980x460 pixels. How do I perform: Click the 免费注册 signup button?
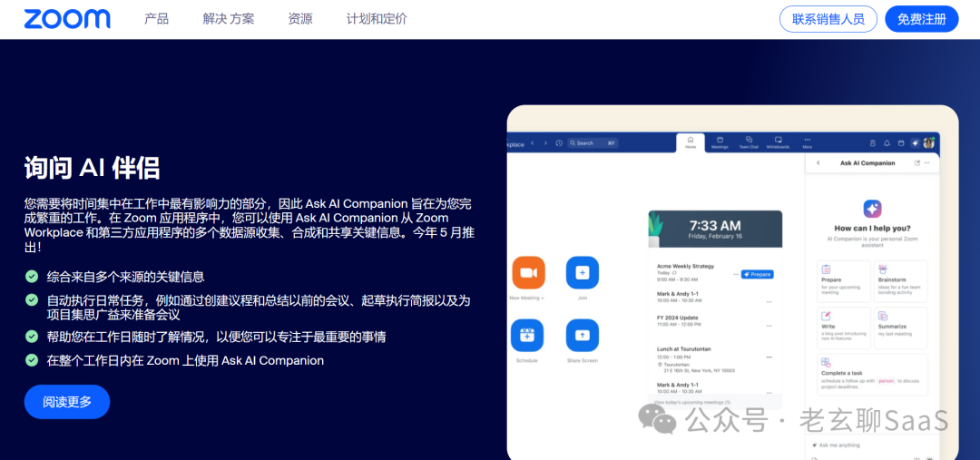(922, 19)
